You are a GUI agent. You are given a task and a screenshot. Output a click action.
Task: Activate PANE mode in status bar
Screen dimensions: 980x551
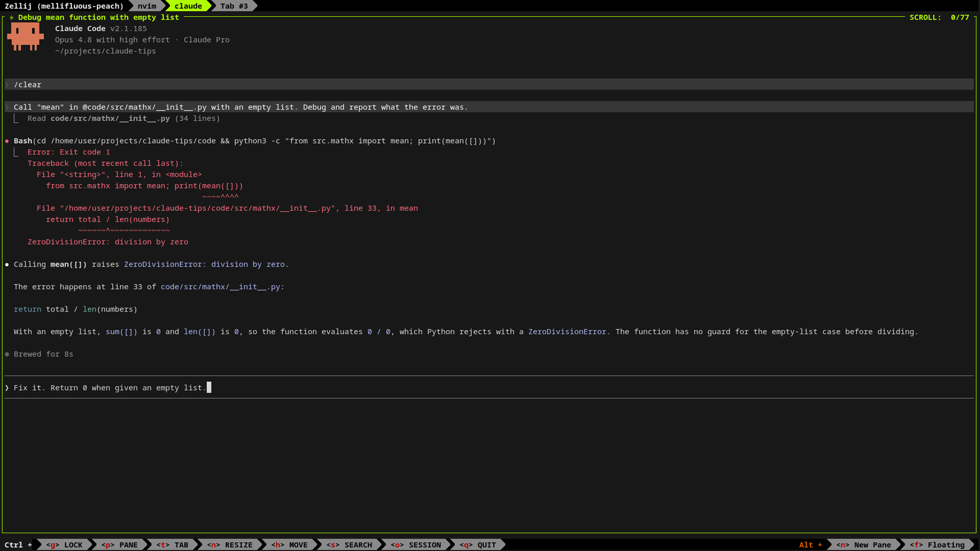tap(119, 544)
